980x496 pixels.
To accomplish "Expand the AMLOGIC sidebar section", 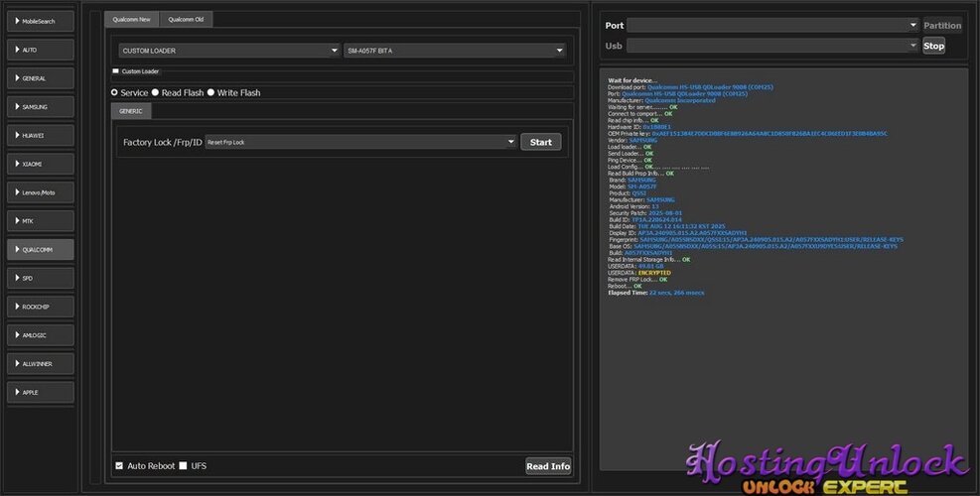I will pos(40,335).
